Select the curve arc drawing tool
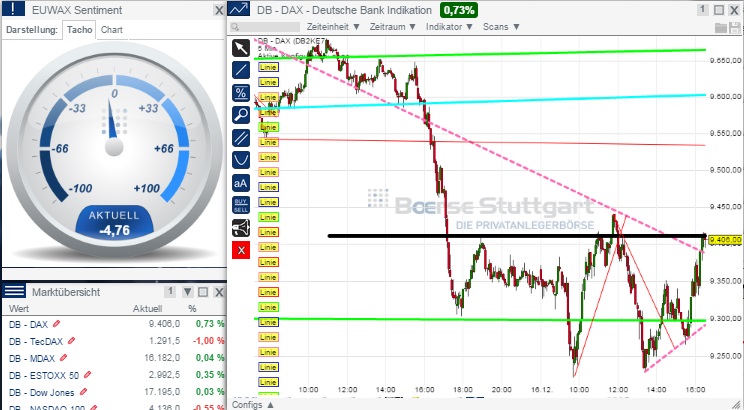744x410 pixels. (241, 160)
